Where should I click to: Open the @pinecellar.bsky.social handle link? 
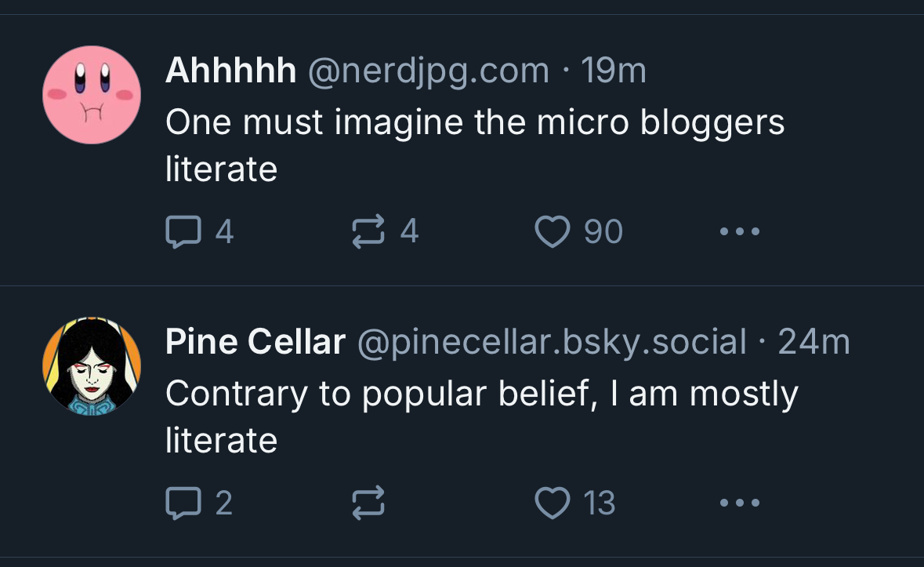coord(552,342)
